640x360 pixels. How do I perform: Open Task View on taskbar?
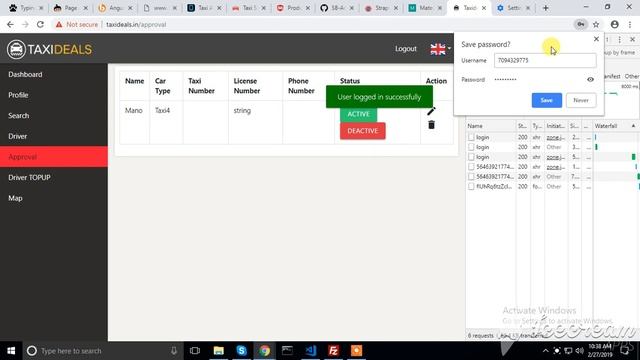pyautogui.click(x=195, y=351)
